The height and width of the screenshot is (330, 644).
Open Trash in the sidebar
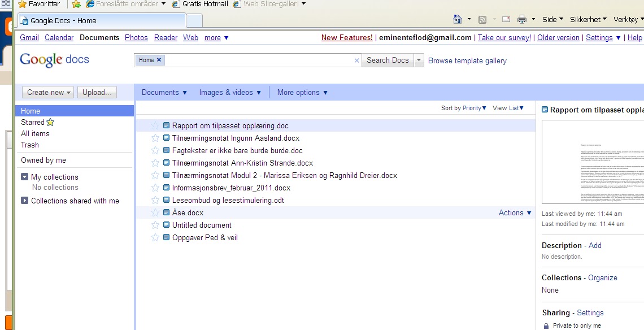click(x=30, y=145)
